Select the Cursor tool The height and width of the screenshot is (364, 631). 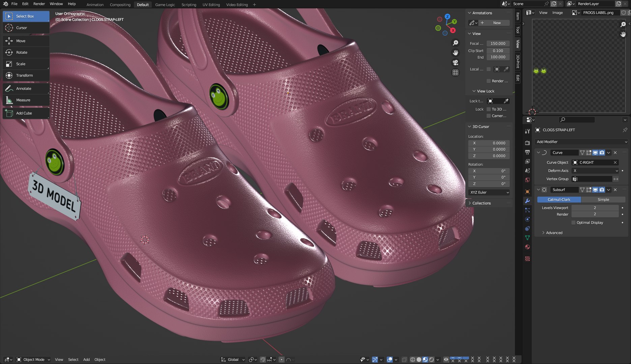tap(26, 28)
